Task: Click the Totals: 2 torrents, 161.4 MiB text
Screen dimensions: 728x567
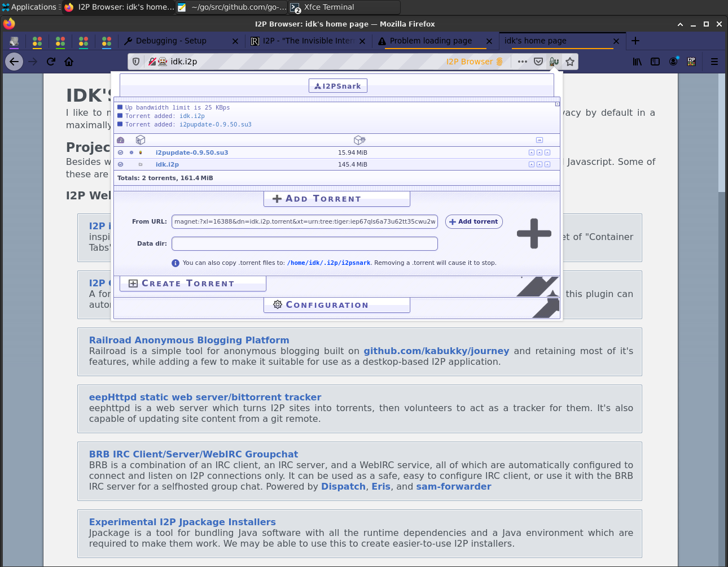Action: pos(165,178)
